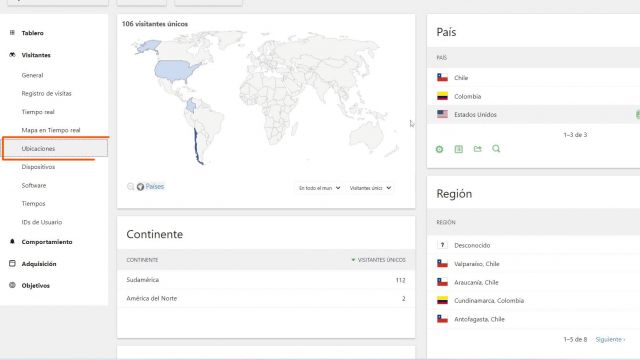Click the Países map view link

[155, 187]
